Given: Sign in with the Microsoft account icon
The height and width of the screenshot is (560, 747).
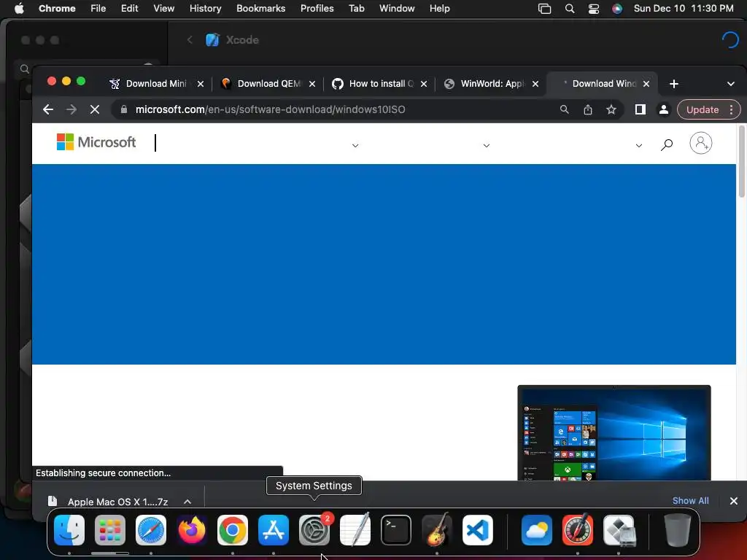Looking at the screenshot, I should coord(701,143).
